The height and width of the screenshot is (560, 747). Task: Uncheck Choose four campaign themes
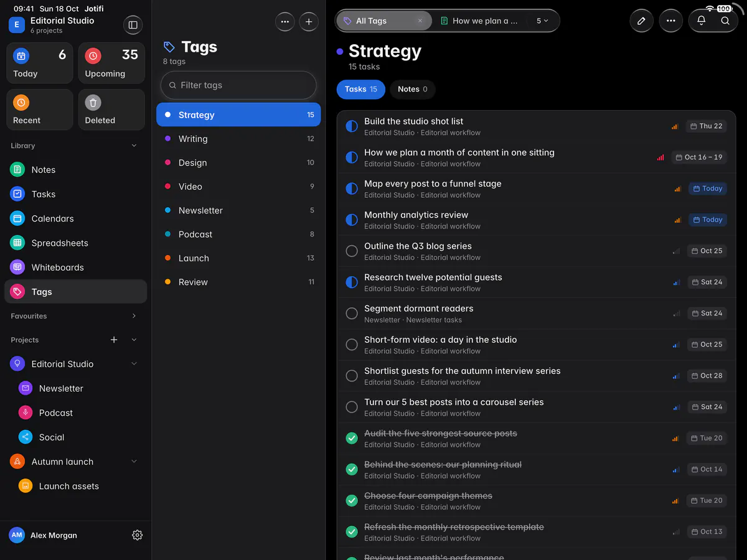(x=352, y=500)
